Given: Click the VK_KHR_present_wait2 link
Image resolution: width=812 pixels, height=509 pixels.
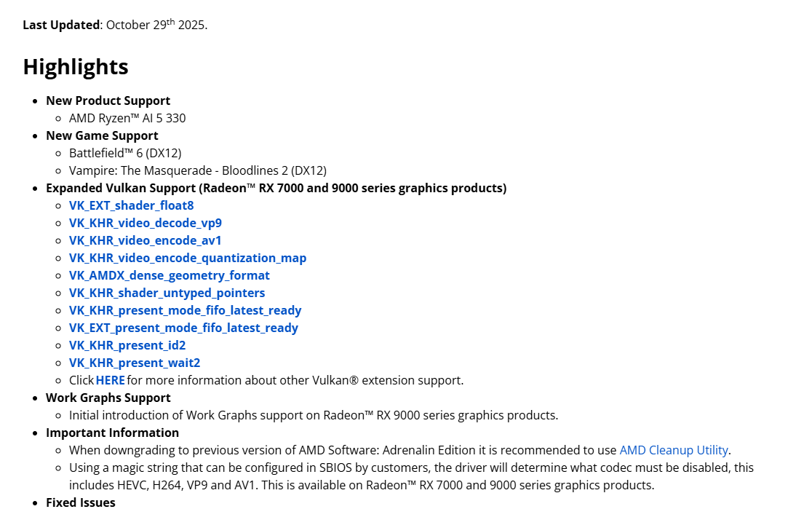Looking at the screenshot, I should click(x=135, y=363).
